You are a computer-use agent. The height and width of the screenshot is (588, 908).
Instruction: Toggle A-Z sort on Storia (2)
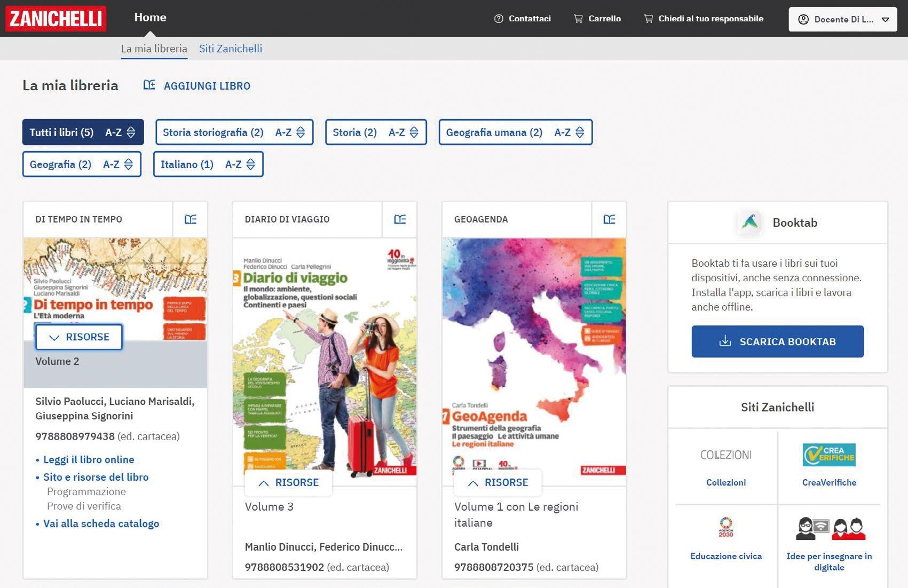click(404, 132)
